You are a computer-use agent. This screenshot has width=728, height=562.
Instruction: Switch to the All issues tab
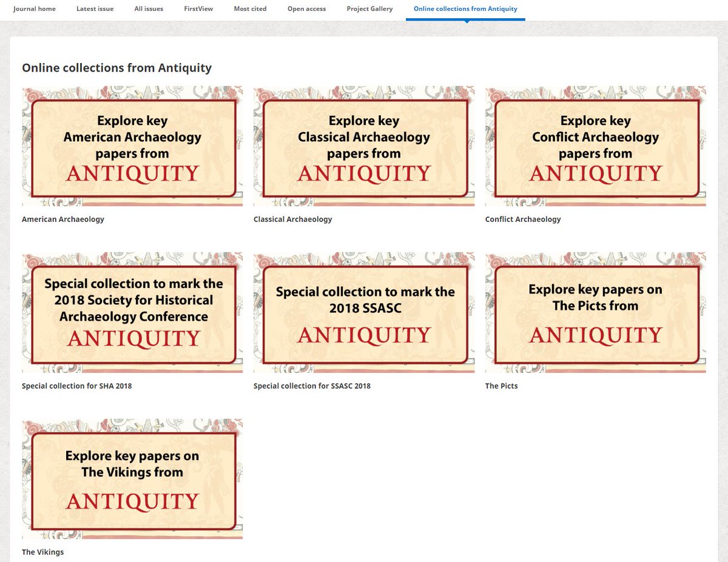tap(149, 9)
